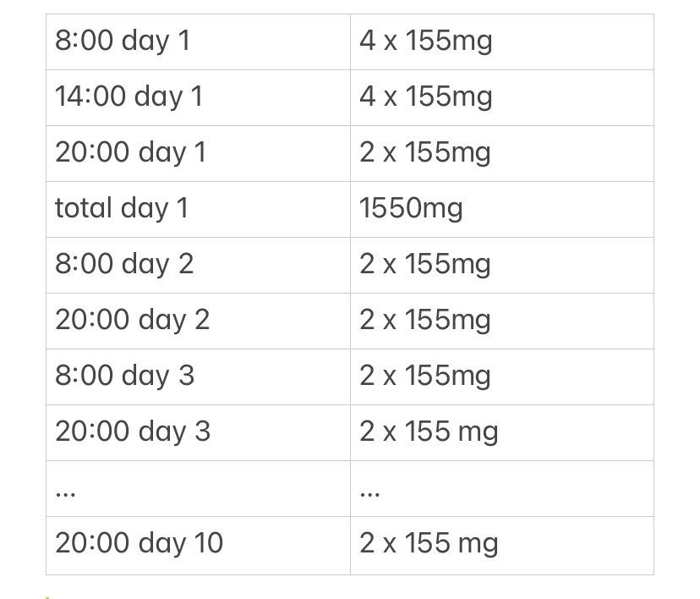Click the "20:00 day 10" time cell
Viewport: 700px width, 599px height.
point(139,543)
